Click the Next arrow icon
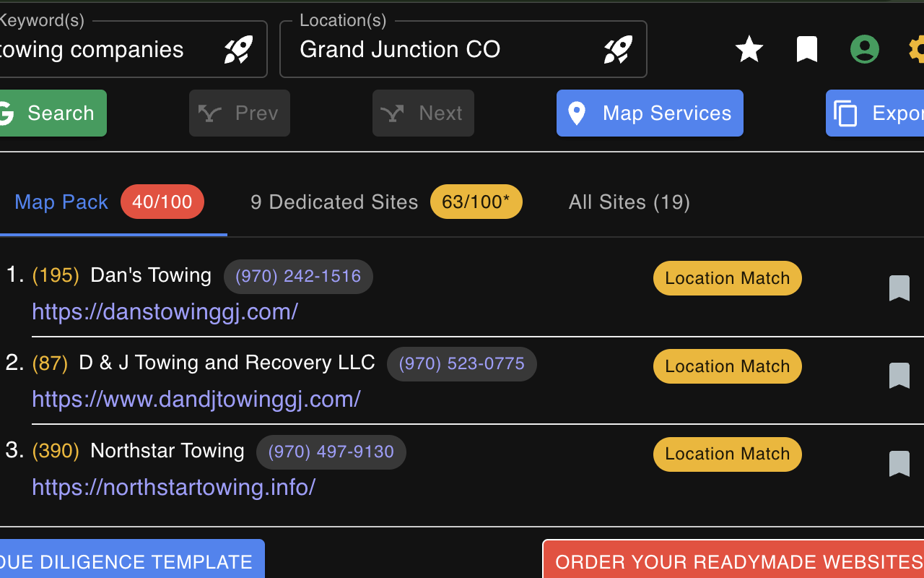This screenshot has height=578, width=924. tap(392, 113)
